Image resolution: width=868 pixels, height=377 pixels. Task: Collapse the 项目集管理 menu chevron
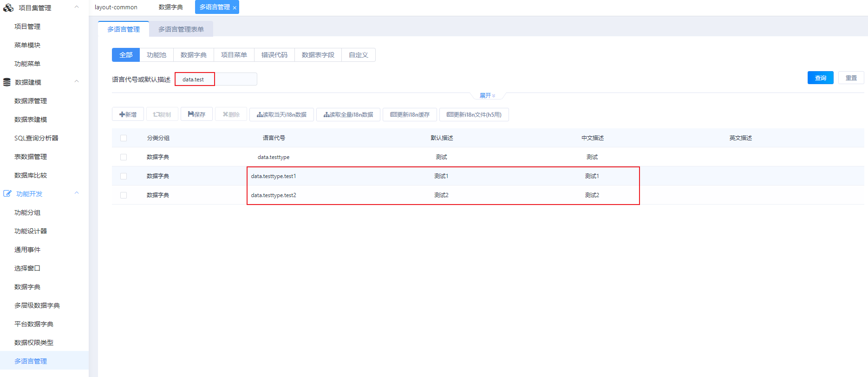[77, 7]
